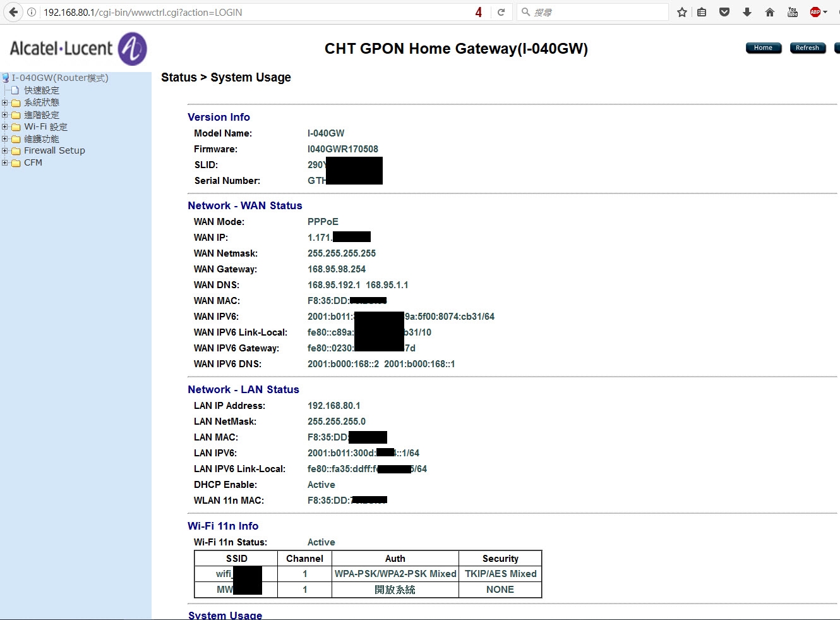
Task: Click WAN DNS value 168.95.192.1
Action: click(x=334, y=285)
